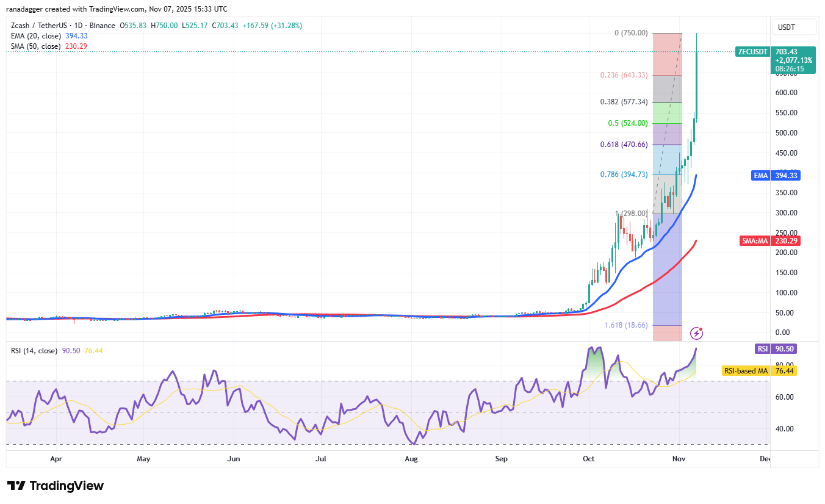Open the Zcash / TetherUS symbol legend entry
This screenshot has height=504, width=825.
(x=38, y=26)
